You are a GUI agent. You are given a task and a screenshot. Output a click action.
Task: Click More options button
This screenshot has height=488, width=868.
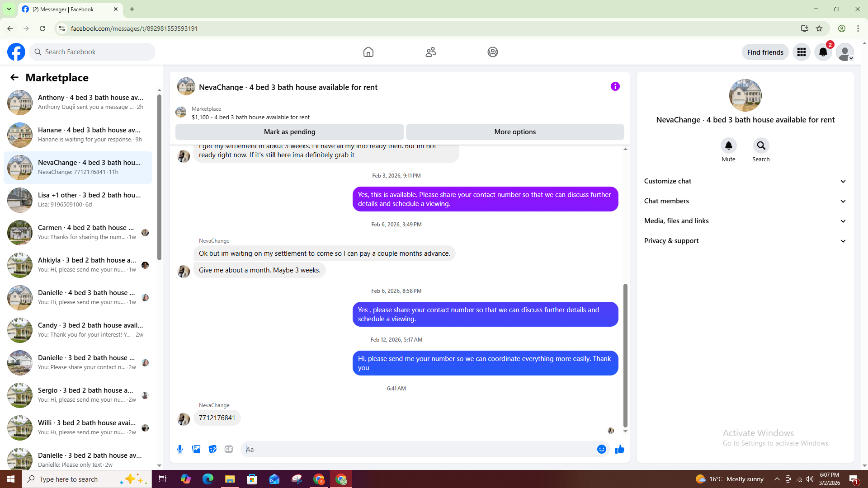tap(515, 132)
